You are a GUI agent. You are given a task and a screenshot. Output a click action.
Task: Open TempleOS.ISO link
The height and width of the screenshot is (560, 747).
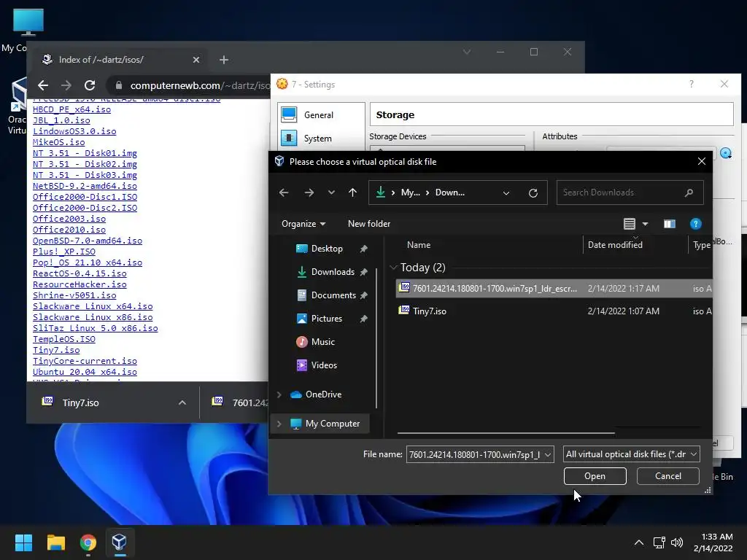64,339
